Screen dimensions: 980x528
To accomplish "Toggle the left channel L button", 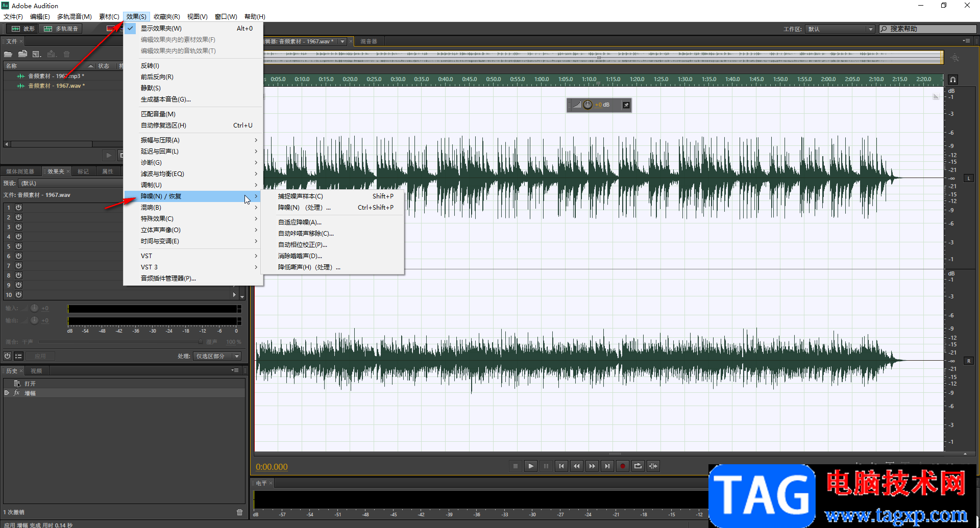I will point(969,178).
